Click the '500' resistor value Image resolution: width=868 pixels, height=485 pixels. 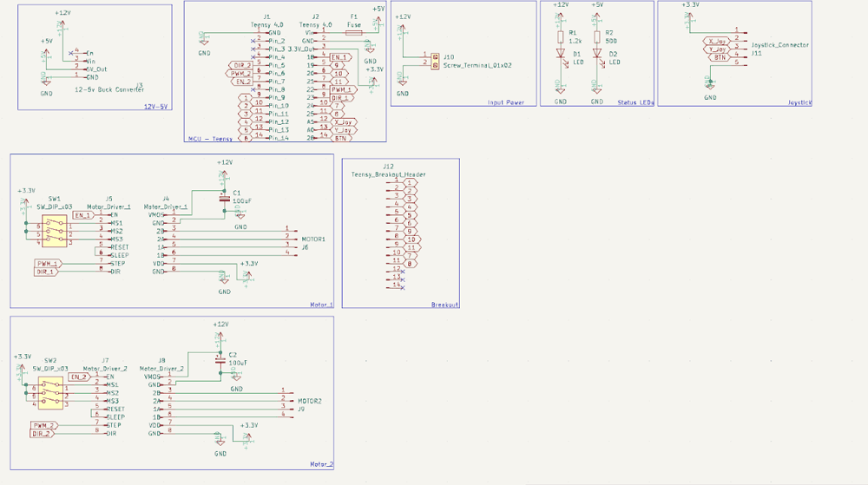(x=611, y=41)
